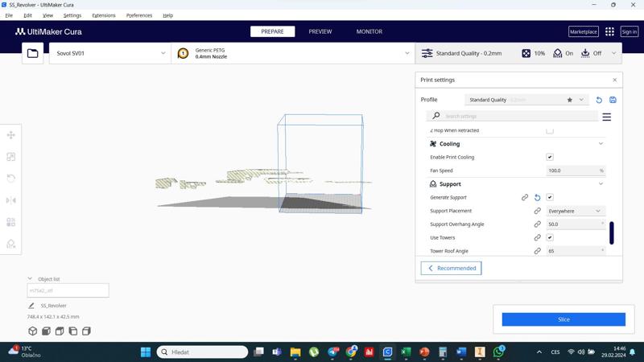Open Support Placement Everywhere dropdown
This screenshot has height=362, width=644.
point(576,211)
